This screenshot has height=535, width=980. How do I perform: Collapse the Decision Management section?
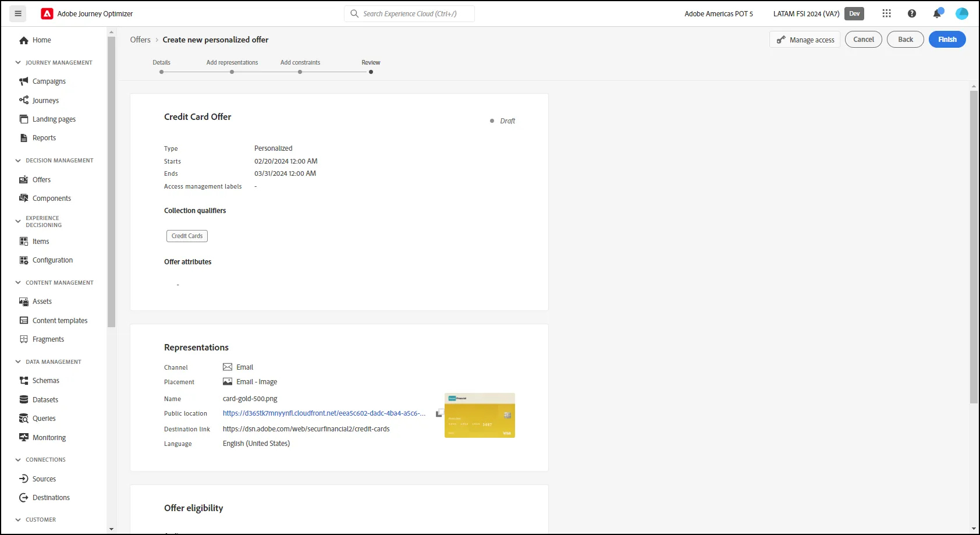point(18,160)
